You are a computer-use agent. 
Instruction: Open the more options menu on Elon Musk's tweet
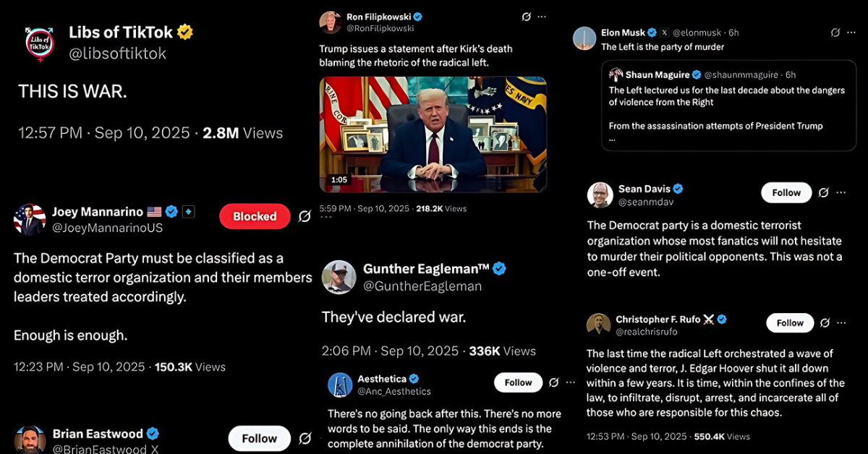coord(851,33)
